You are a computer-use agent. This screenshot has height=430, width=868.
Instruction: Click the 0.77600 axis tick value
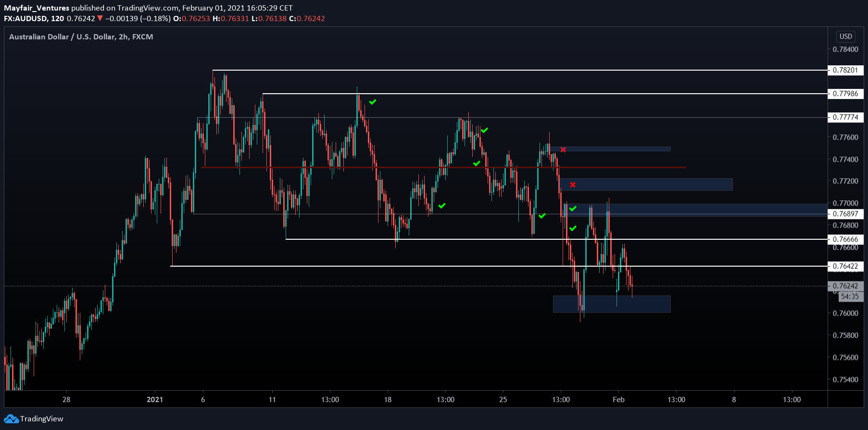845,137
